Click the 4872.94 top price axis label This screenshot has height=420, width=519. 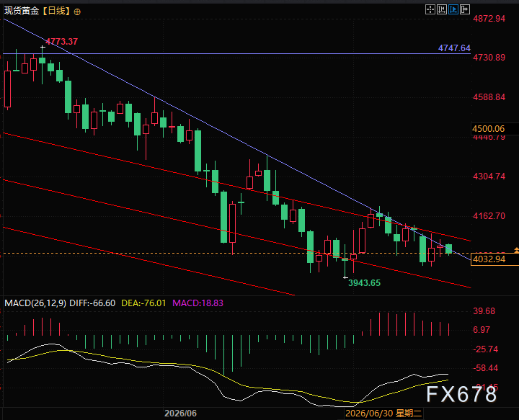coord(489,19)
